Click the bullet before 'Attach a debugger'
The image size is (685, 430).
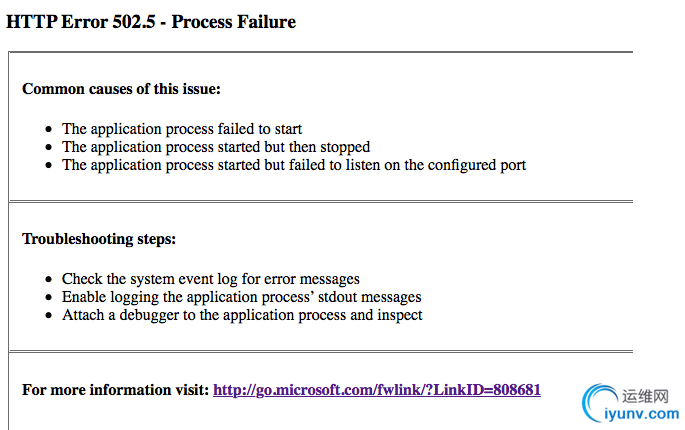pos(48,316)
